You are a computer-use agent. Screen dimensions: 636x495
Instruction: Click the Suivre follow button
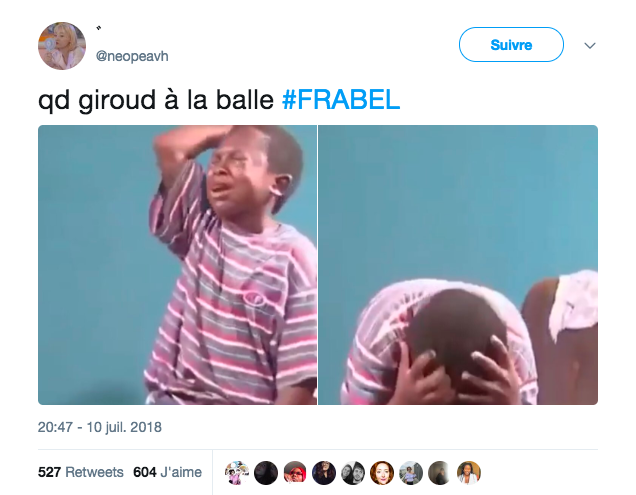tap(511, 45)
